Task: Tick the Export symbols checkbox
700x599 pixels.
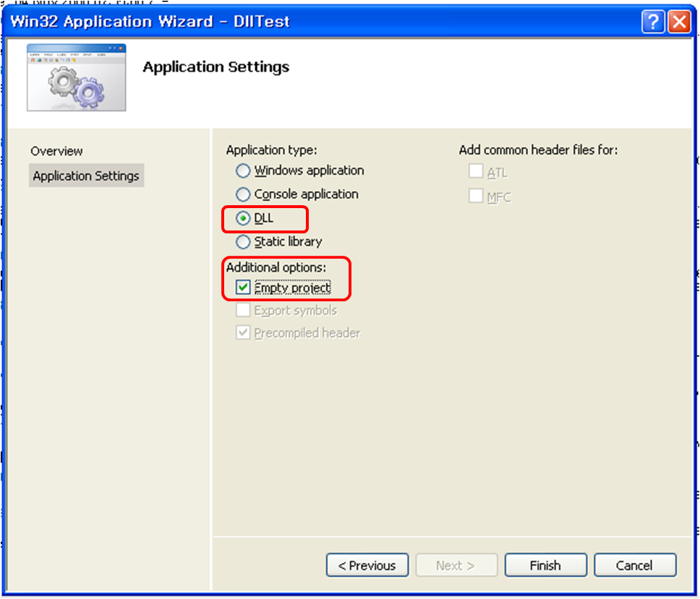Action: click(243, 310)
